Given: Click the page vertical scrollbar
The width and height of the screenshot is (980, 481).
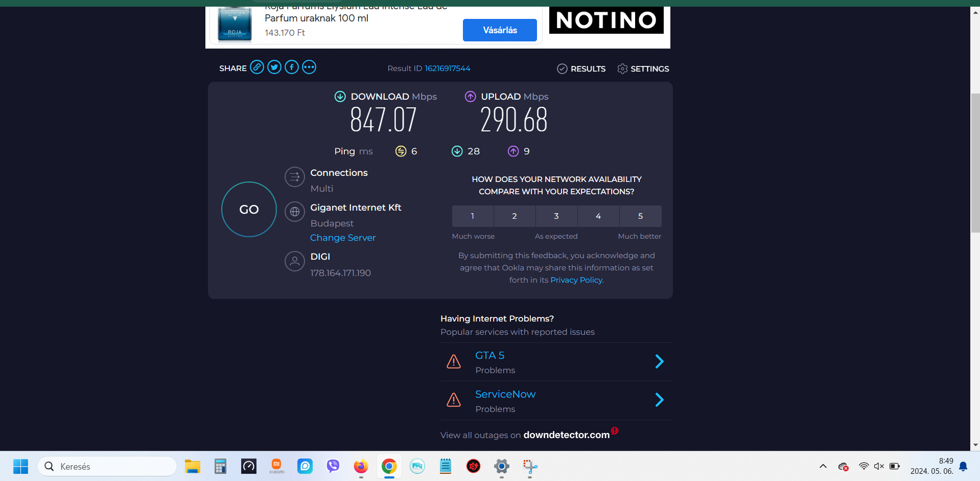Looking at the screenshot, I should coord(975,163).
